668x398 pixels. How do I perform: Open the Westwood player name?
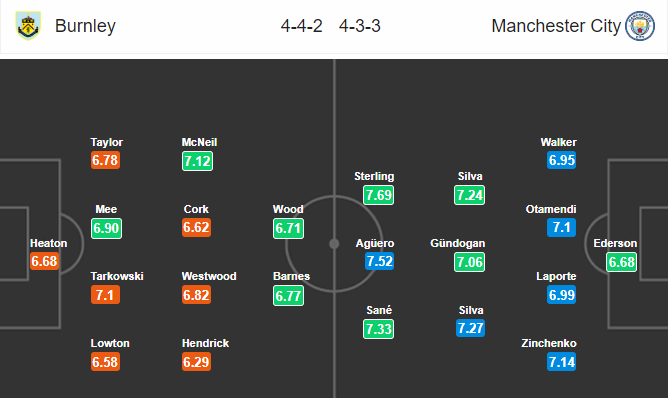pos(209,276)
